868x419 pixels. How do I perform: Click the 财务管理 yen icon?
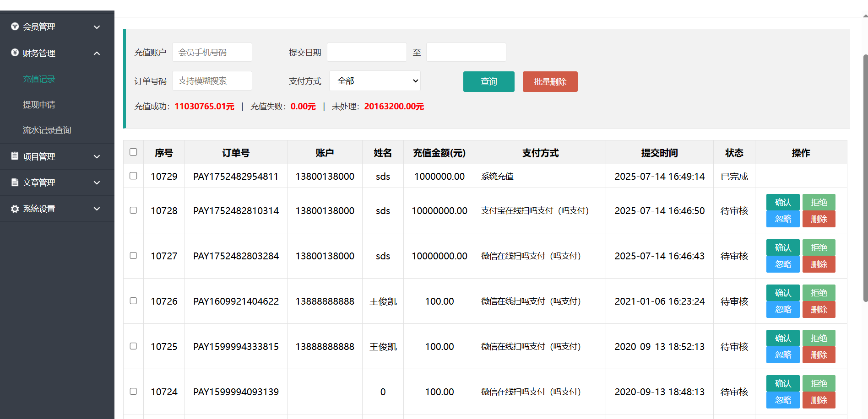pos(15,53)
